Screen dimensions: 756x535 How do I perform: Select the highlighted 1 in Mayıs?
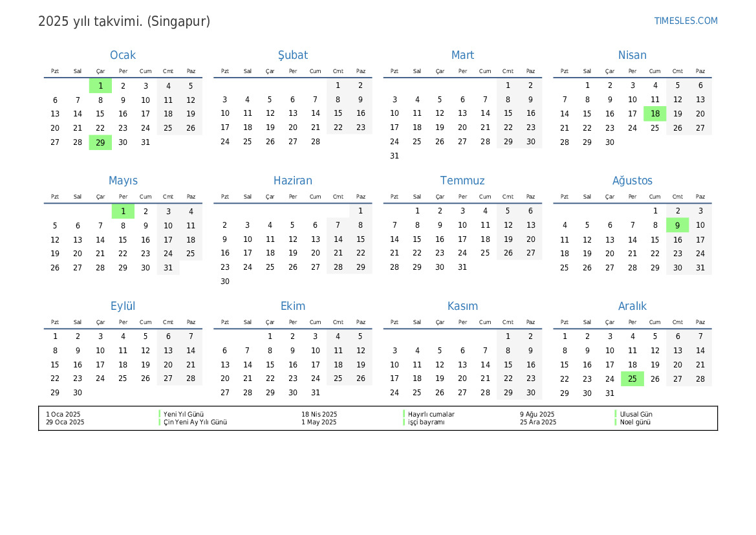123,212
